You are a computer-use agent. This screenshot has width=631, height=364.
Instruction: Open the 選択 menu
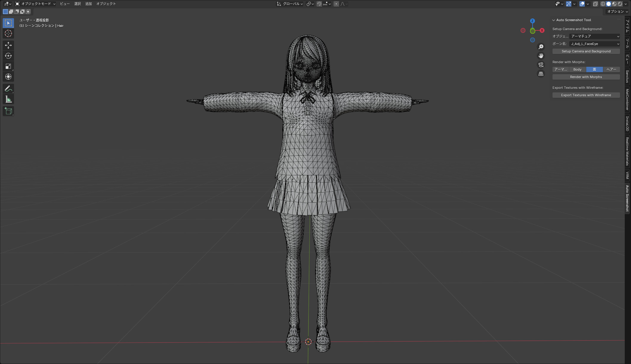coord(78,4)
